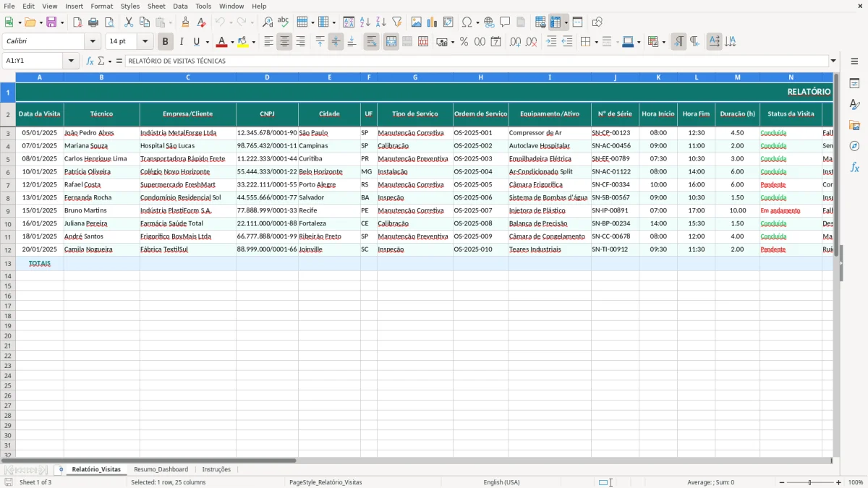Toggle Italic formatting
Image resolution: width=868 pixels, height=488 pixels.
[x=181, y=42]
